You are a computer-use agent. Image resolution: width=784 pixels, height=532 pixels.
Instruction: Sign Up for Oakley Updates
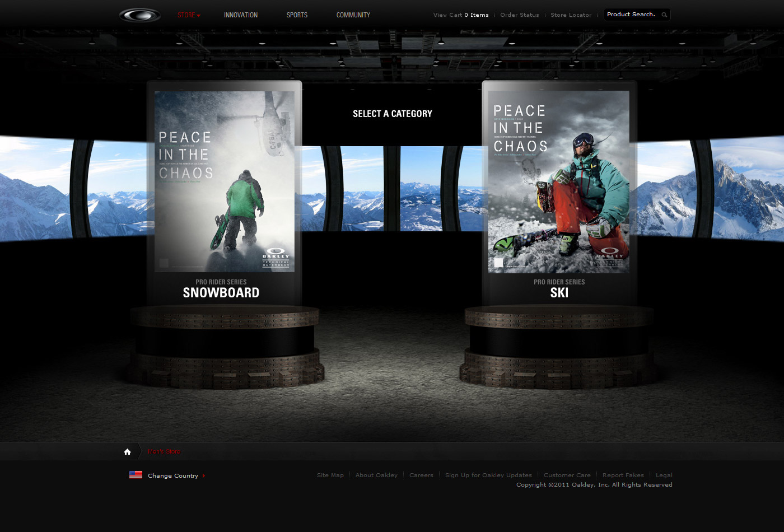(x=488, y=475)
